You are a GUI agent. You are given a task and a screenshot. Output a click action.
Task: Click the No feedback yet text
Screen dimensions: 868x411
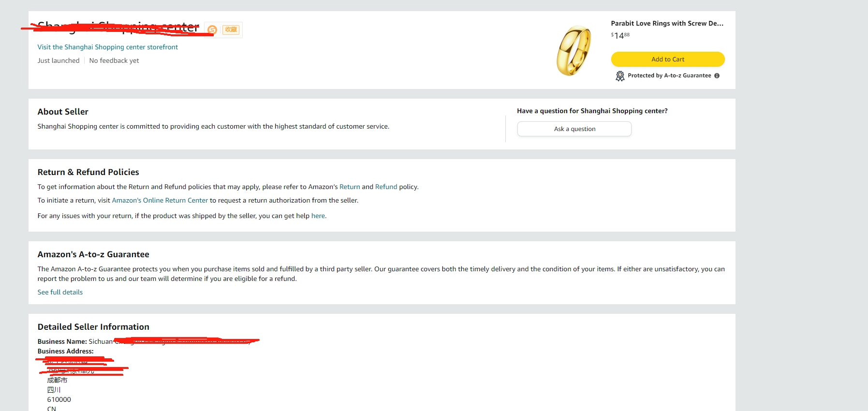click(x=114, y=60)
